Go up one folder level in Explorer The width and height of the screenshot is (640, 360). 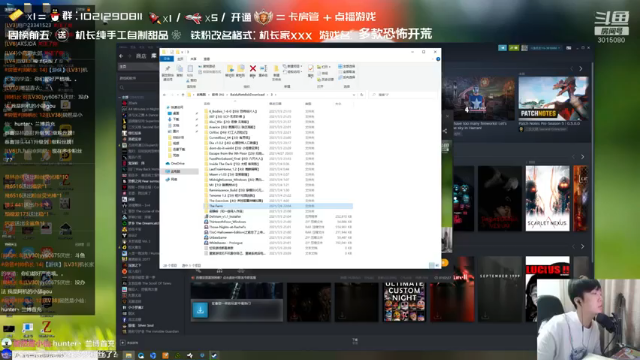click(183, 95)
